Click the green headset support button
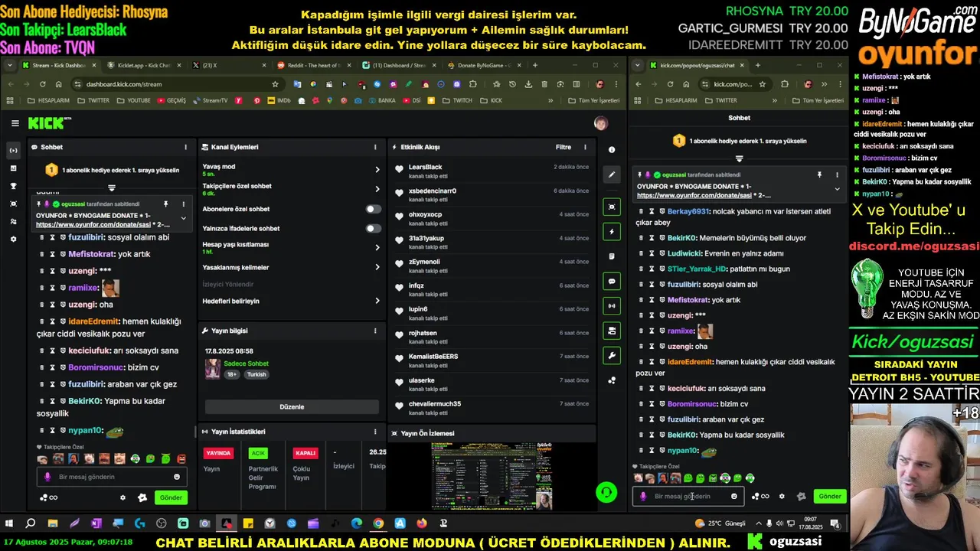The image size is (980, 551). click(x=606, y=492)
